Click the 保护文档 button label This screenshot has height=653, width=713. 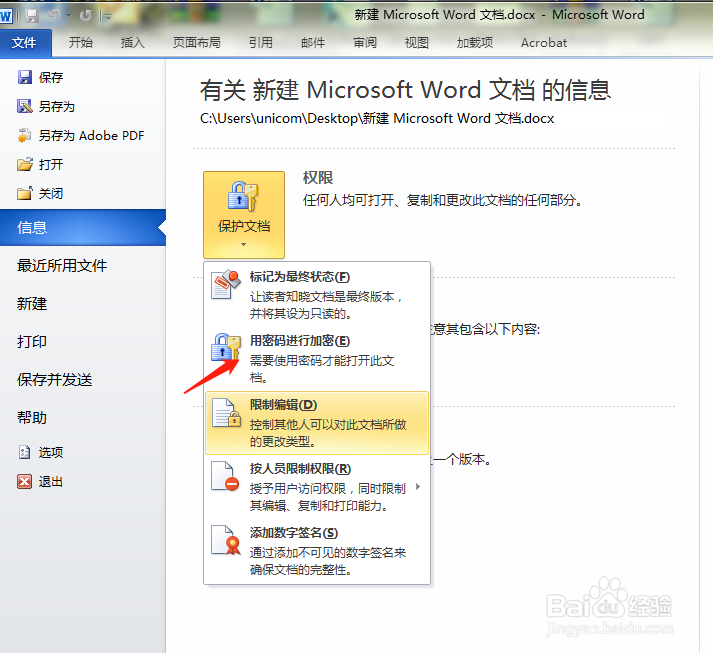coord(244,226)
